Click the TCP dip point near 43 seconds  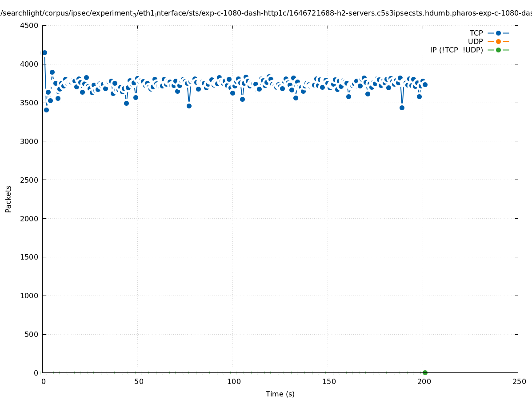(126, 103)
